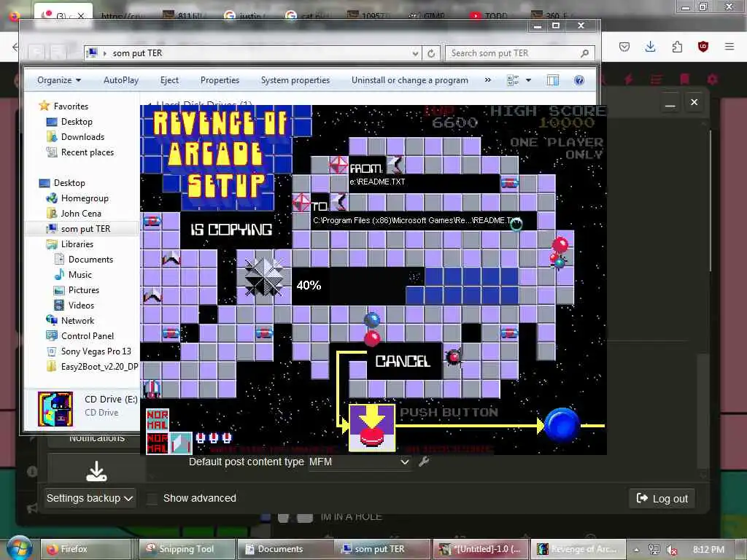Open Properties from Explorer toolbar

220,80
